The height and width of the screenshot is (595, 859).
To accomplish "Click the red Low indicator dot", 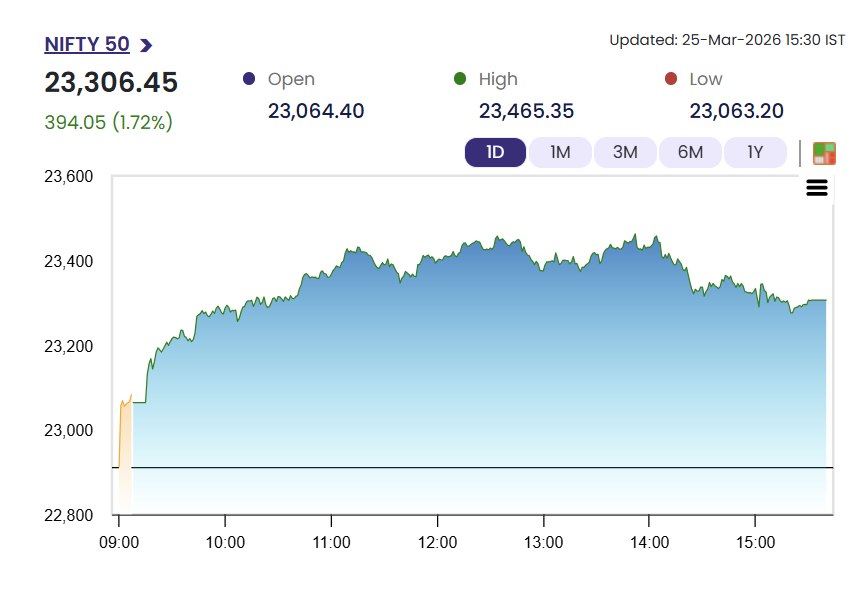I will (671, 79).
